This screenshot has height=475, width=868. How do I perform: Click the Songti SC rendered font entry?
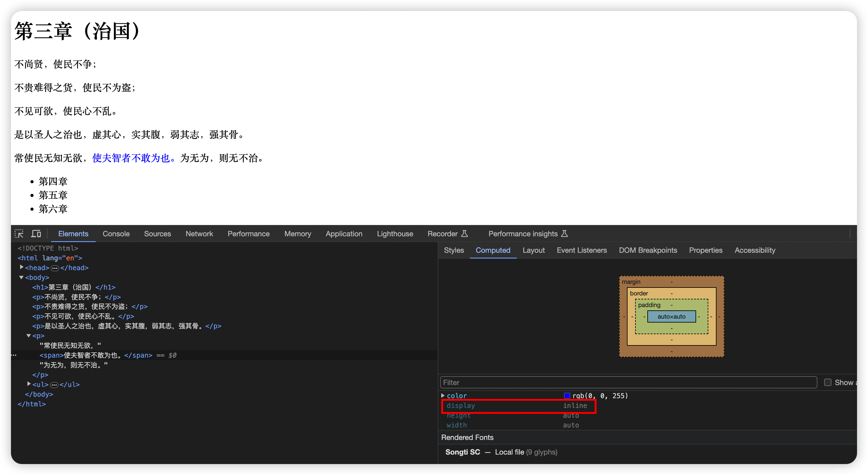[x=501, y=452]
